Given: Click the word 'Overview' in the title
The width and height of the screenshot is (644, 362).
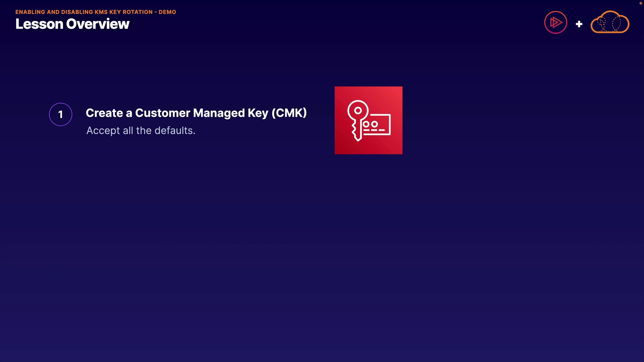Looking at the screenshot, I should pos(98,24).
